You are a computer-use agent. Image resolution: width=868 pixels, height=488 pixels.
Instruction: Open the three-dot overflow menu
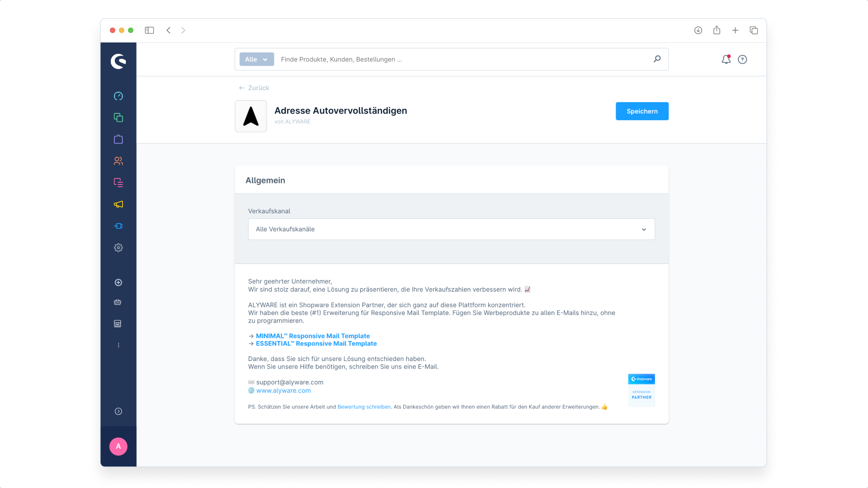pyautogui.click(x=118, y=345)
